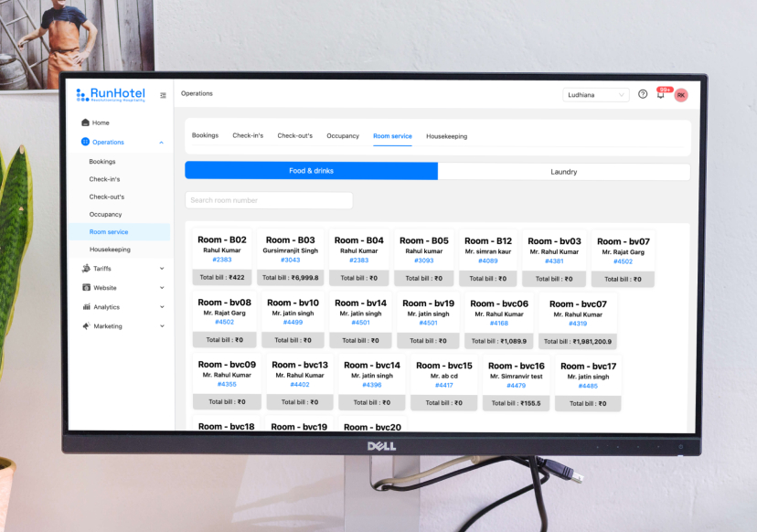Select the Room service tab
The height and width of the screenshot is (532, 757).
pos(392,136)
